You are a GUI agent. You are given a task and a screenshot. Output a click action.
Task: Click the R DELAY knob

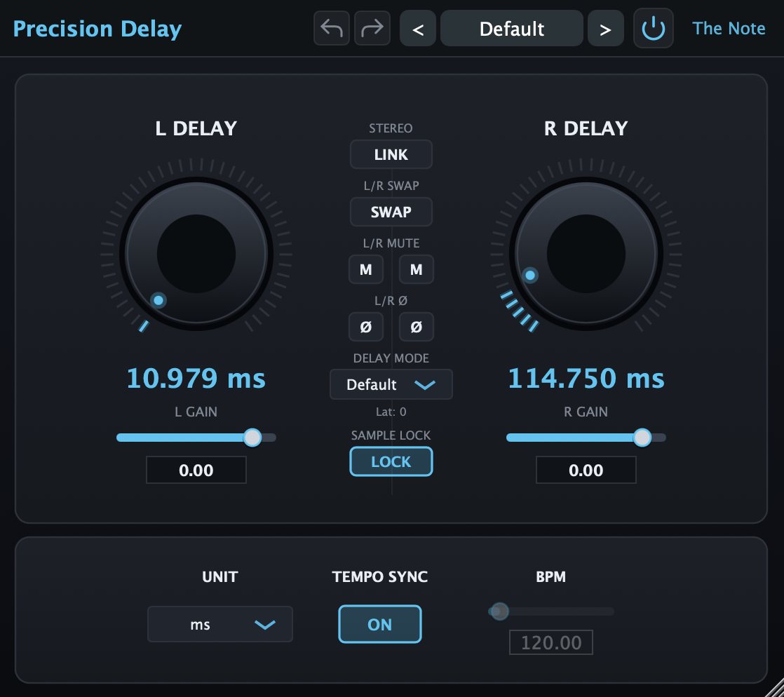[x=586, y=254]
